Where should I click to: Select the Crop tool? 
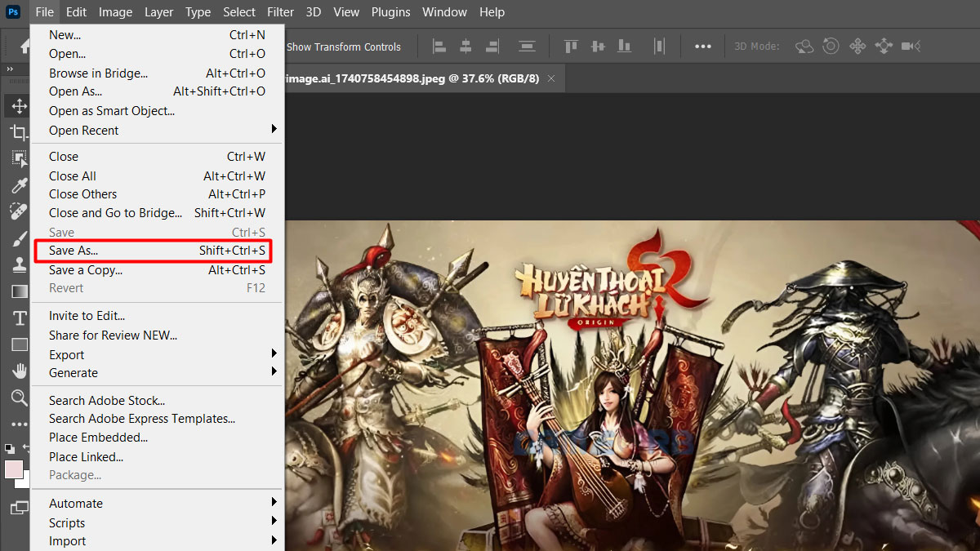tap(19, 132)
